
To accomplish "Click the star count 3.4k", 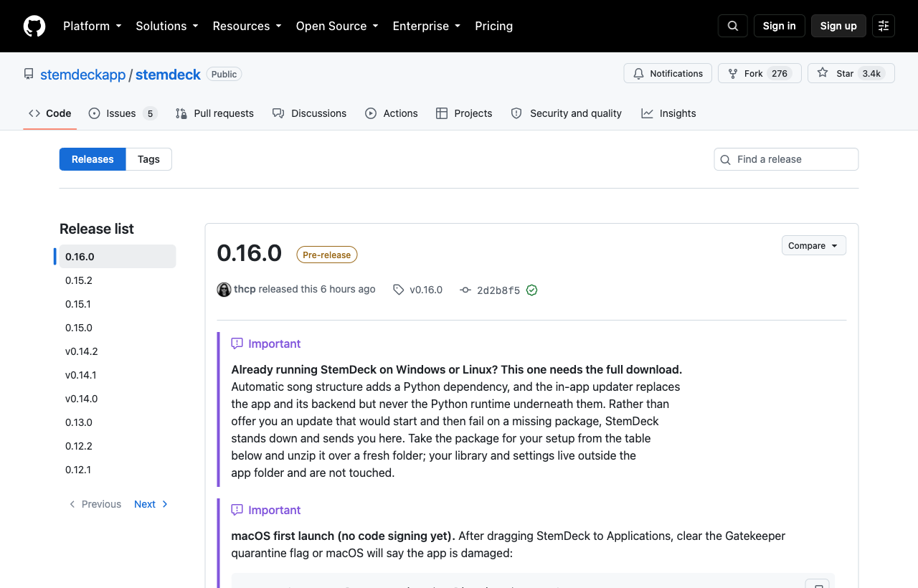I will click(872, 73).
